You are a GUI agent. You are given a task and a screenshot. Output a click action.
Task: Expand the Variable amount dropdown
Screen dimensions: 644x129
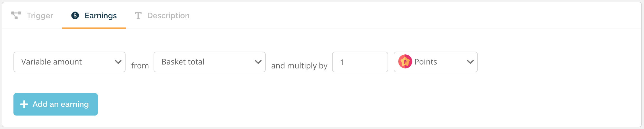70,62
